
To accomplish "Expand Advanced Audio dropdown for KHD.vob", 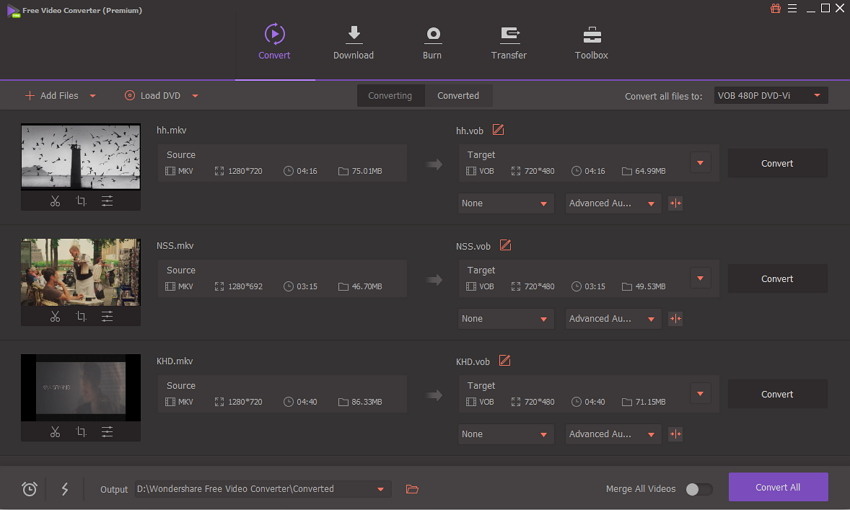I will pos(613,434).
